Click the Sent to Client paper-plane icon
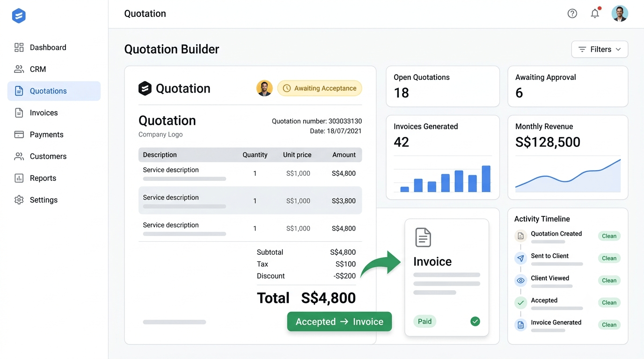This screenshot has height=359, width=644. click(x=520, y=258)
